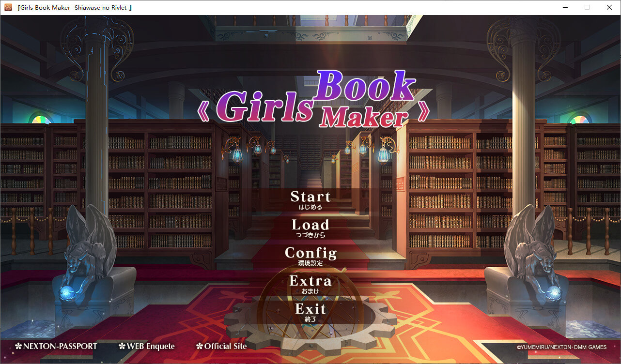
Task: Click the Start (はじめる) menu option
Action: click(310, 199)
